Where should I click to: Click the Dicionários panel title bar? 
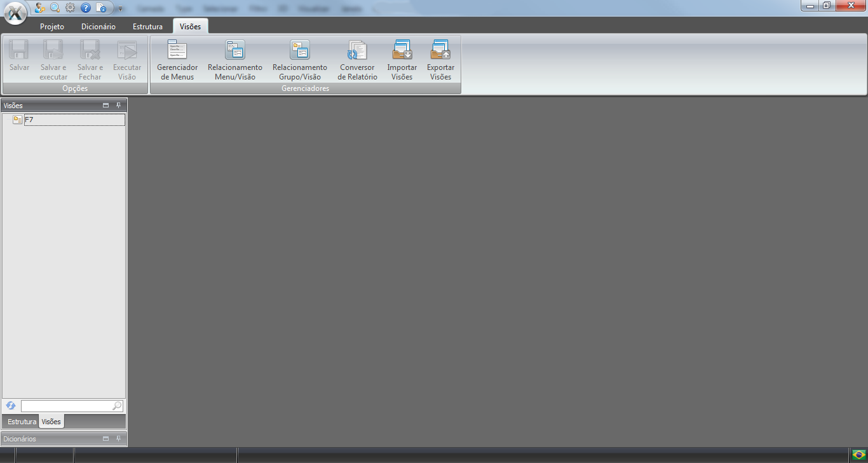[64, 439]
